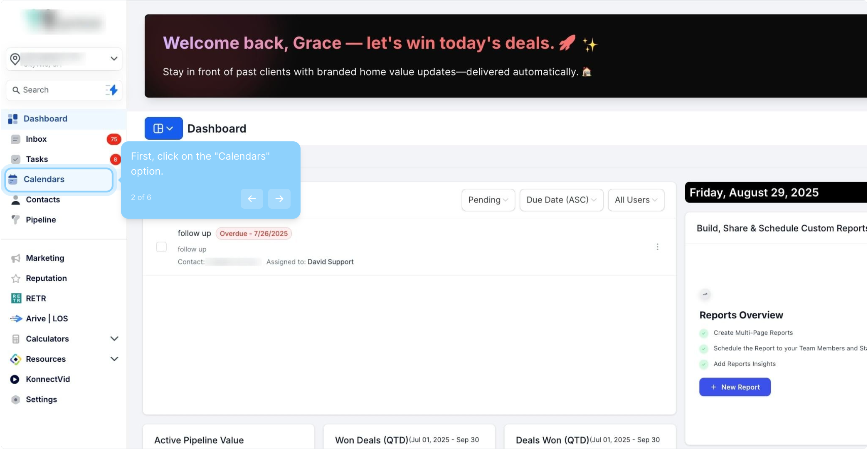Click the Search input field
Viewport: 868px width, 449px height.
click(58, 90)
